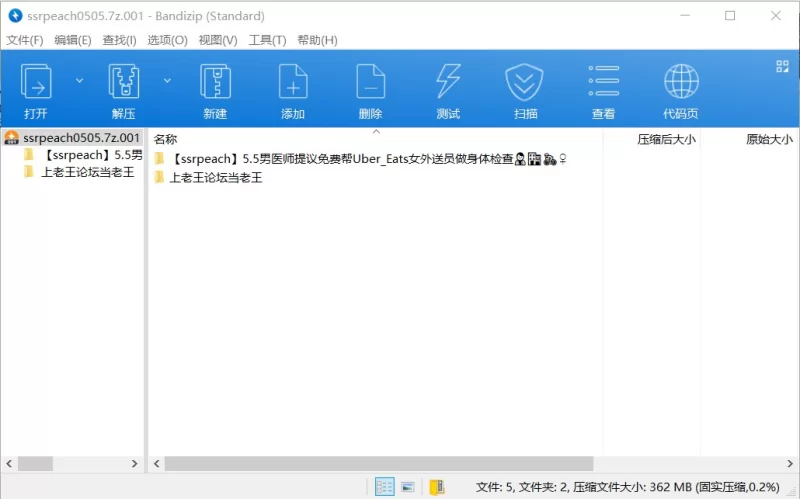Sort by 原始大小 column header
Viewport: 800px width, 499px height.
(769, 139)
